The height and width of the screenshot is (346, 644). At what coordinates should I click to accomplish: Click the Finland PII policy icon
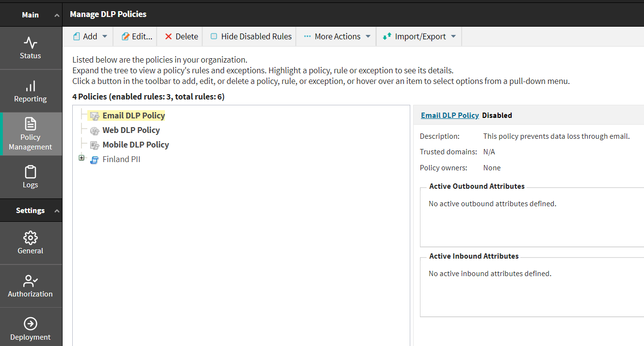[x=95, y=160]
